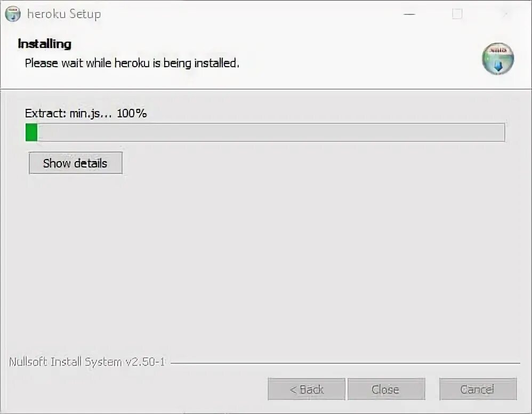
Task: Click the green filled part of progress bar
Action: pyautogui.click(x=31, y=132)
